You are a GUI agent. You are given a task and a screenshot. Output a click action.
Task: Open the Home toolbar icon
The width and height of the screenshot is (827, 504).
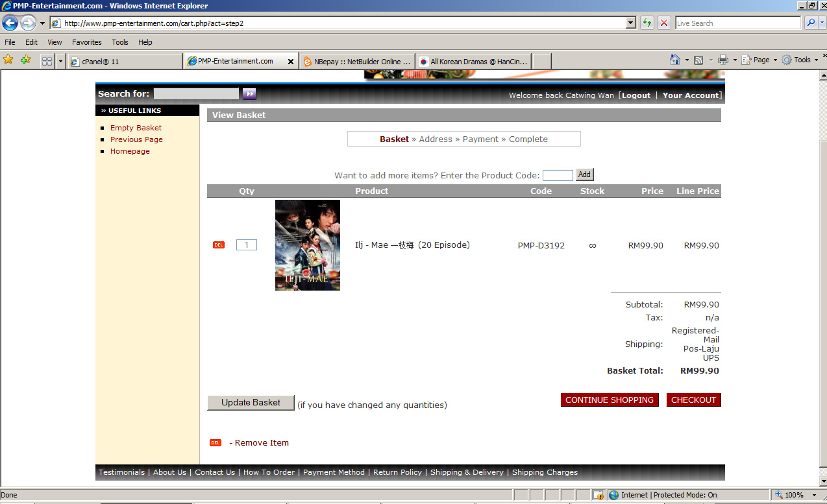pyautogui.click(x=675, y=60)
